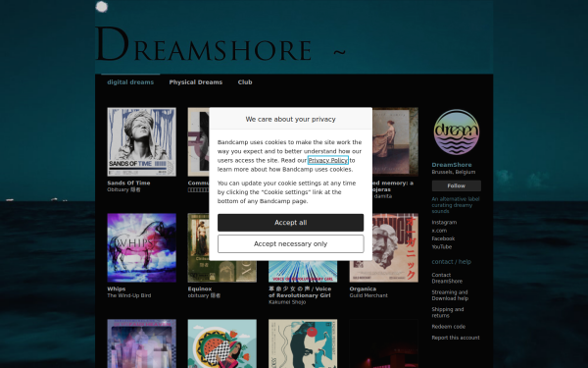
Task: Open the painted lady album cover at top right
Action: pyautogui.click(x=395, y=142)
